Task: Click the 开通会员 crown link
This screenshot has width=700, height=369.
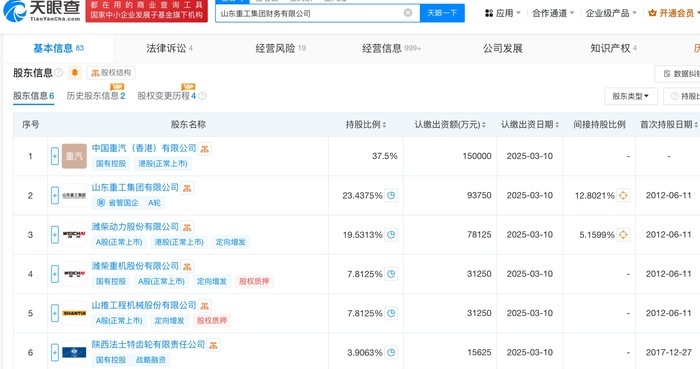Action: [x=673, y=13]
